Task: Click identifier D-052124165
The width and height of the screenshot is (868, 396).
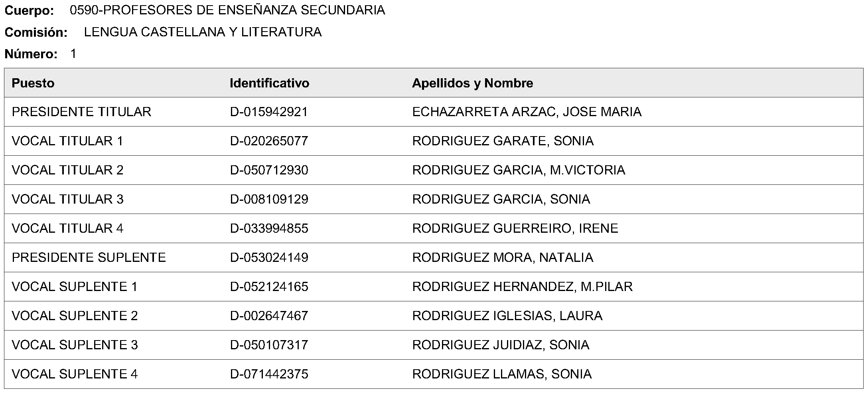Action: [269, 287]
